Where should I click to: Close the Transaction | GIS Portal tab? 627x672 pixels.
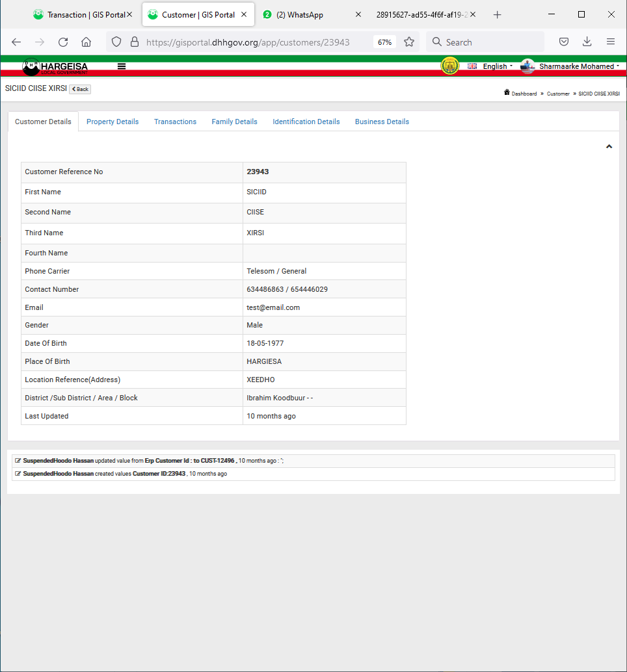(129, 14)
